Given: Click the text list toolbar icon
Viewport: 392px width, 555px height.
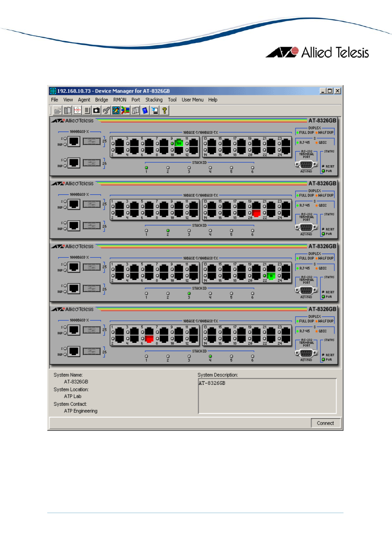Looking at the screenshot, I should pos(87,110).
